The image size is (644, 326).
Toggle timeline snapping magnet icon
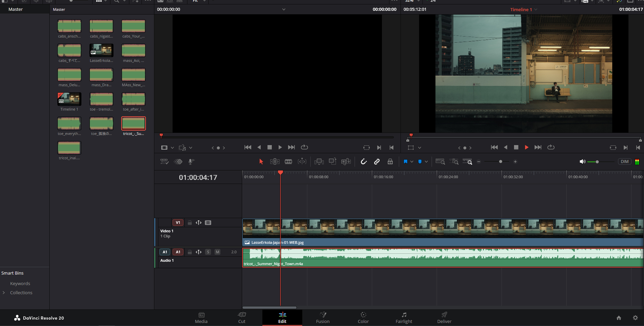364,162
